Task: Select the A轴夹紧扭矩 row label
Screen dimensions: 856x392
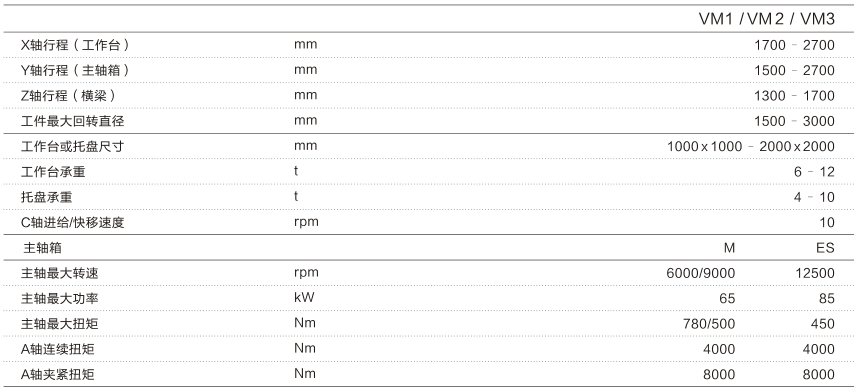Action: (57, 375)
